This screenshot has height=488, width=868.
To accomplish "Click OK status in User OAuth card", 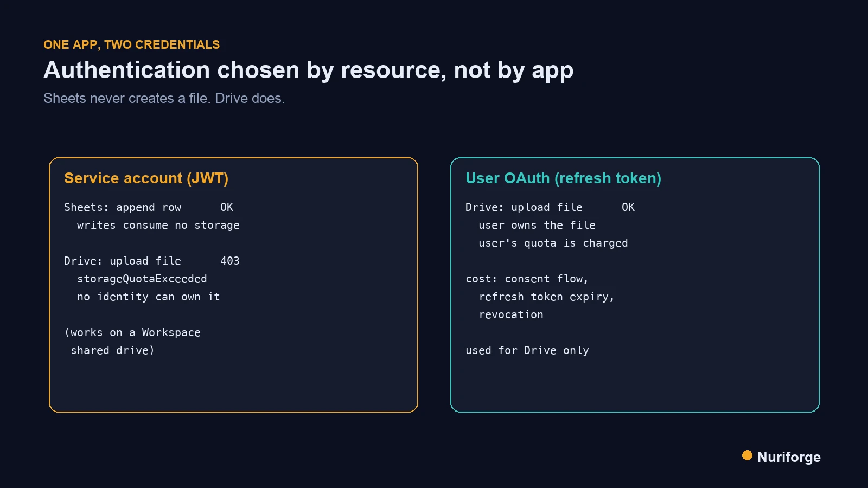I will [628, 207].
